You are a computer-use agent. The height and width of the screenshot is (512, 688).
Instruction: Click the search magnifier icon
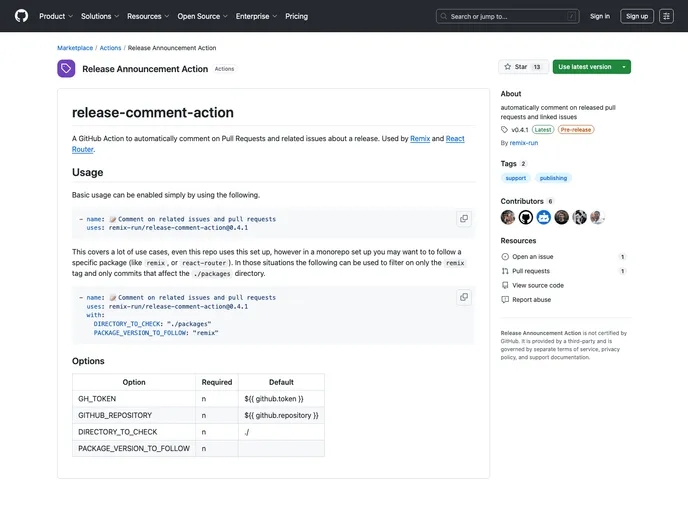444,16
